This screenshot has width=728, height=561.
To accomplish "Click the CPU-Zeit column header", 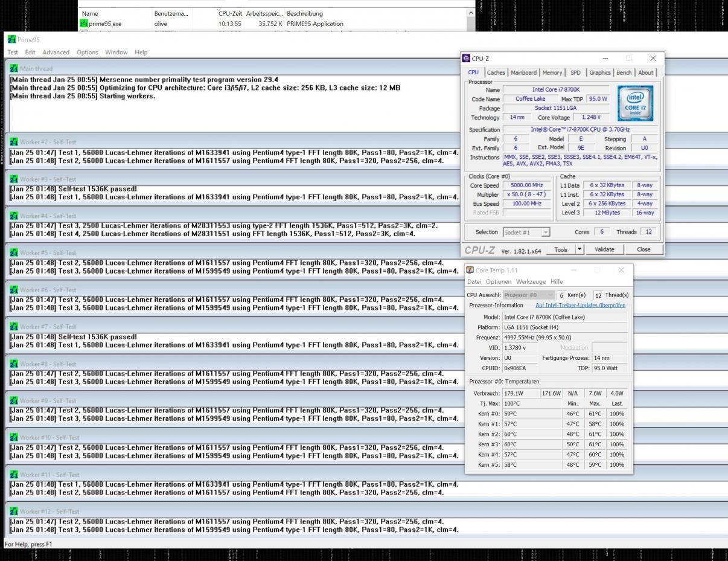I will 230,13.
